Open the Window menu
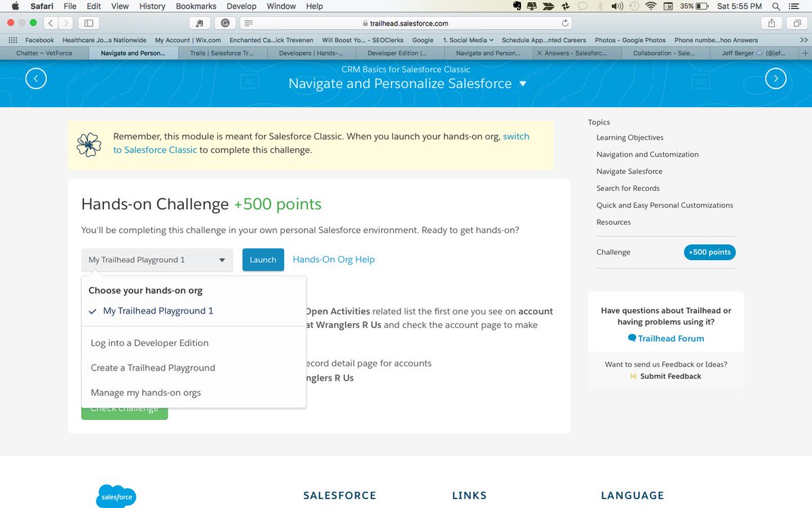The width and height of the screenshot is (812, 508). [281, 6]
